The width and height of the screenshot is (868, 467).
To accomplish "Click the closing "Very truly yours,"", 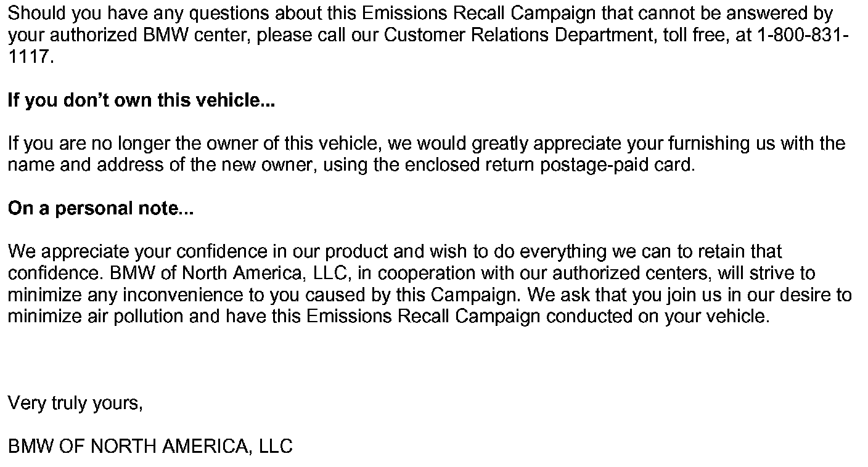I will (75, 403).
